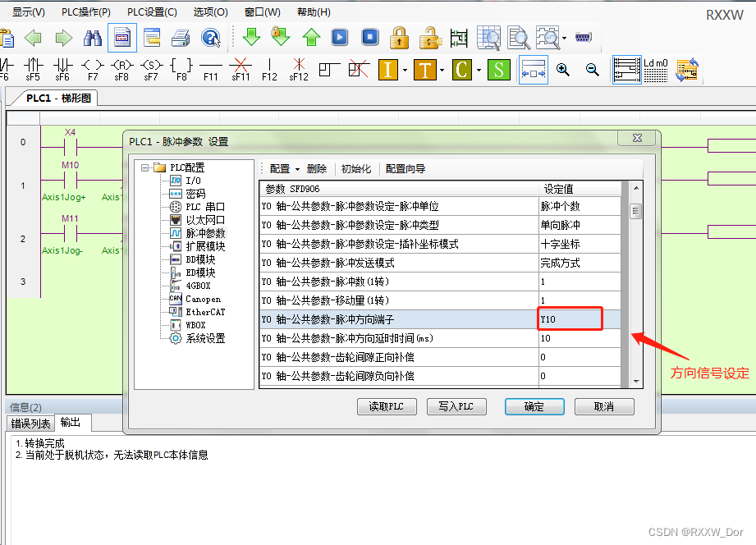Open the 选项(O) menu

pos(211,12)
